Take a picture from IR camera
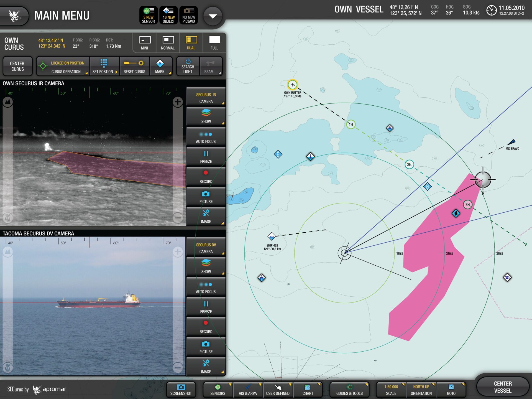The image size is (532, 399). (x=206, y=197)
